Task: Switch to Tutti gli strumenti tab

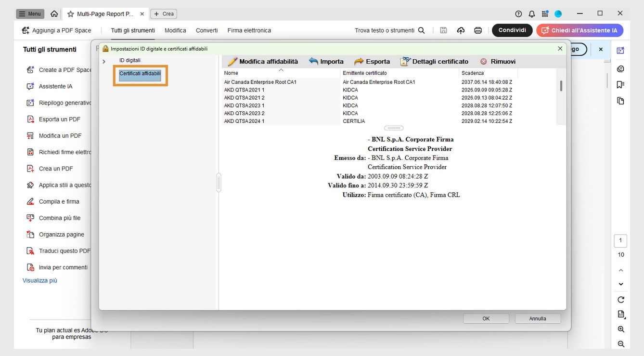Action: tap(133, 30)
